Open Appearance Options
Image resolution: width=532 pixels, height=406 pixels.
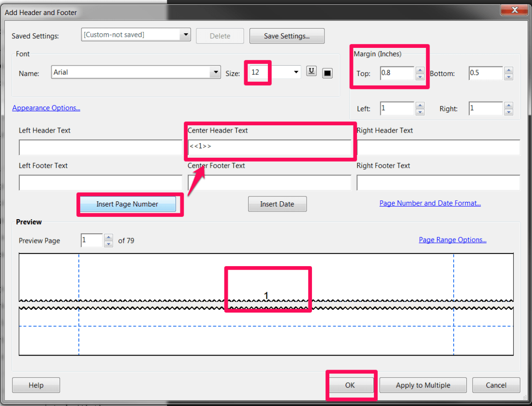click(x=46, y=107)
